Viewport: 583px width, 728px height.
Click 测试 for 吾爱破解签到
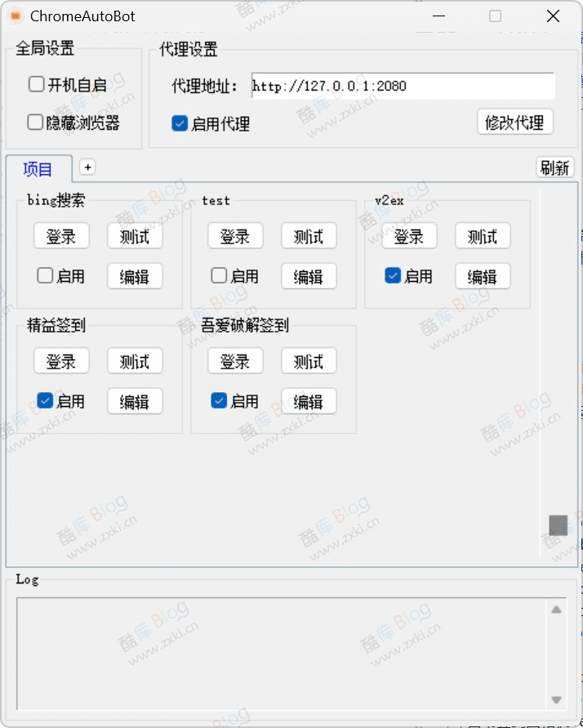(309, 361)
